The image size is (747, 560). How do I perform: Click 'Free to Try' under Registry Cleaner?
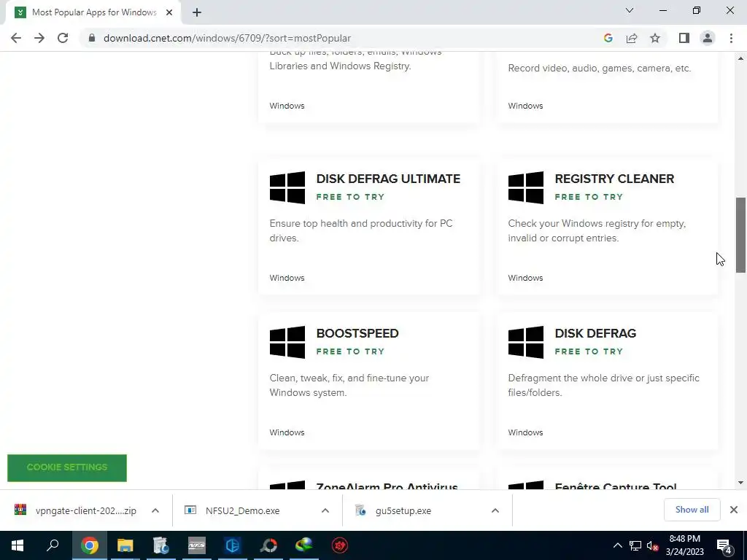click(x=589, y=197)
